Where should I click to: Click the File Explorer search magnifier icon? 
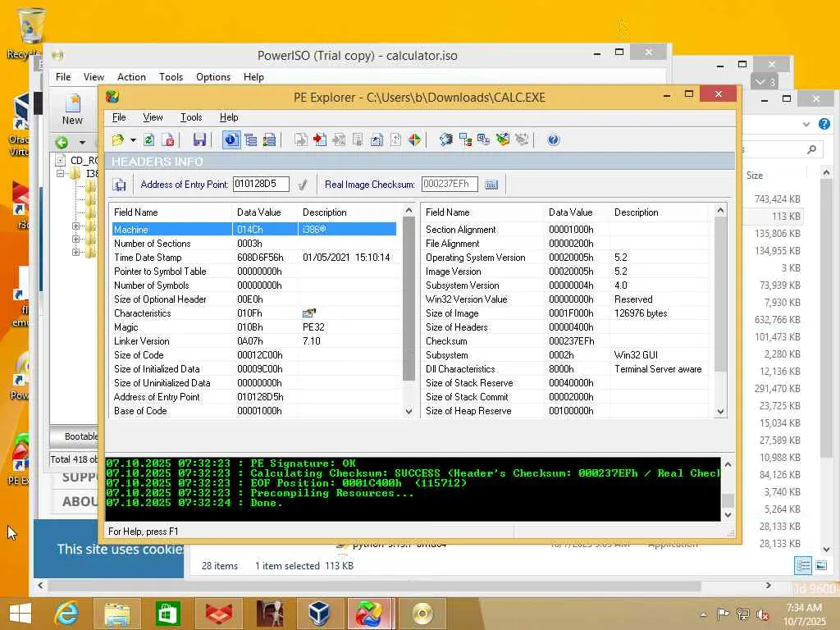point(811,150)
